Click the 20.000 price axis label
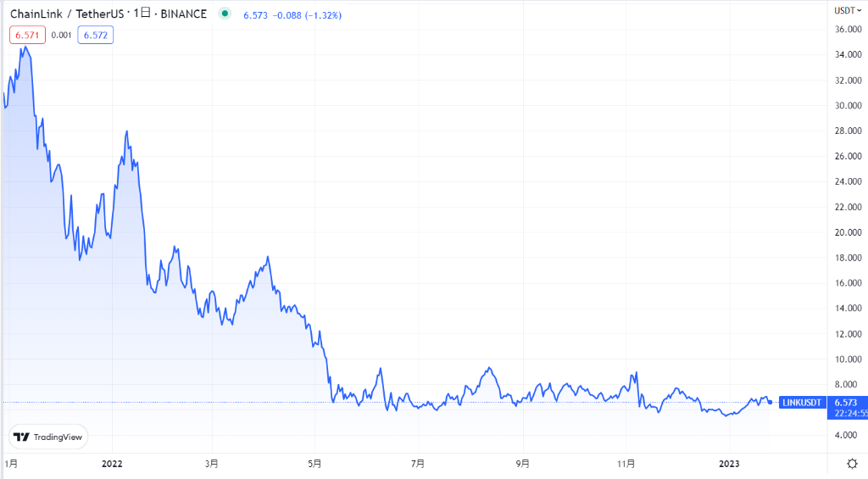 pyautogui.click(x=848, y=232)
